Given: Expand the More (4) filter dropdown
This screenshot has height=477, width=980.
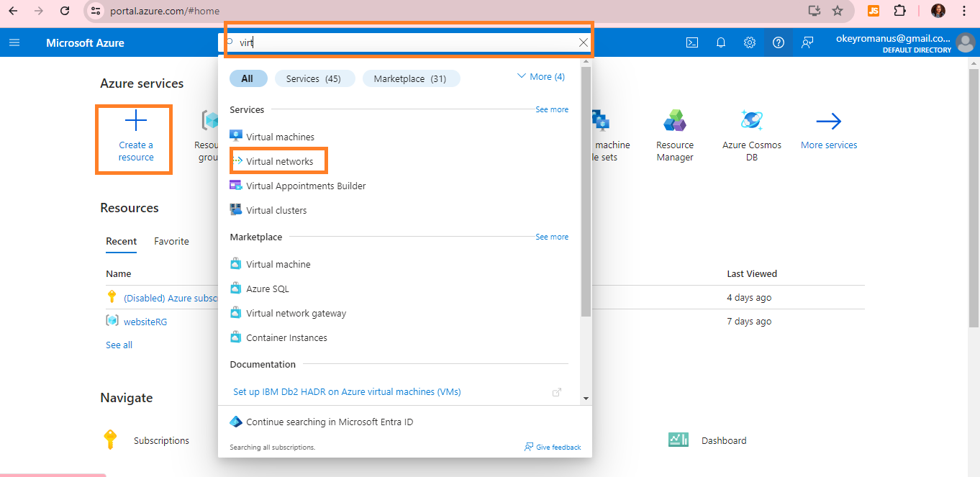Looking at the screenshot, I should coord(541,77).
